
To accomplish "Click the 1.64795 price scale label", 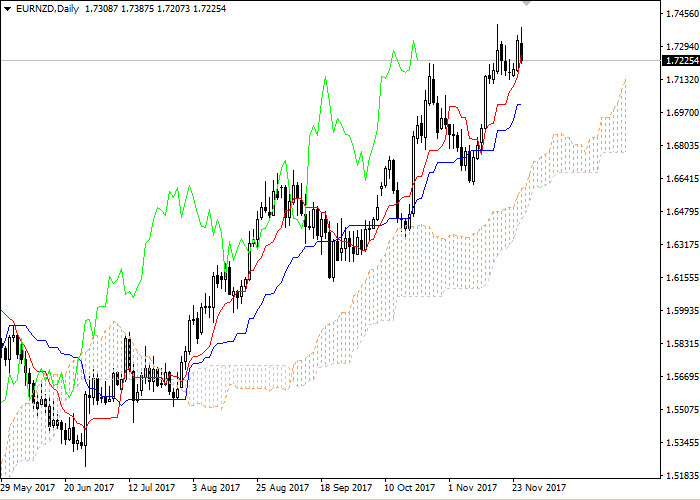I will tap(682, 211).
